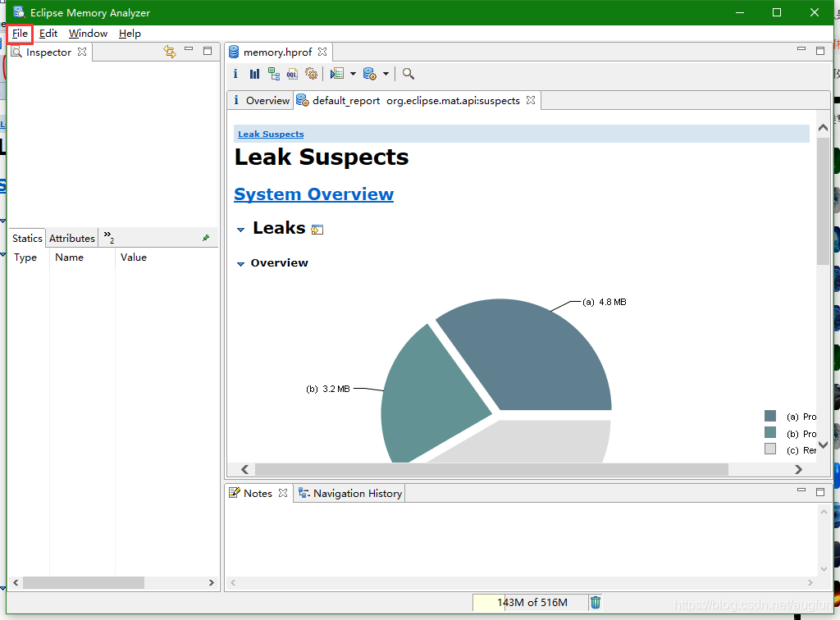The width and height of the screenshot is (840, 620).
Task: Select the Attributes tab in Inspector
Action: coord(72,239)
